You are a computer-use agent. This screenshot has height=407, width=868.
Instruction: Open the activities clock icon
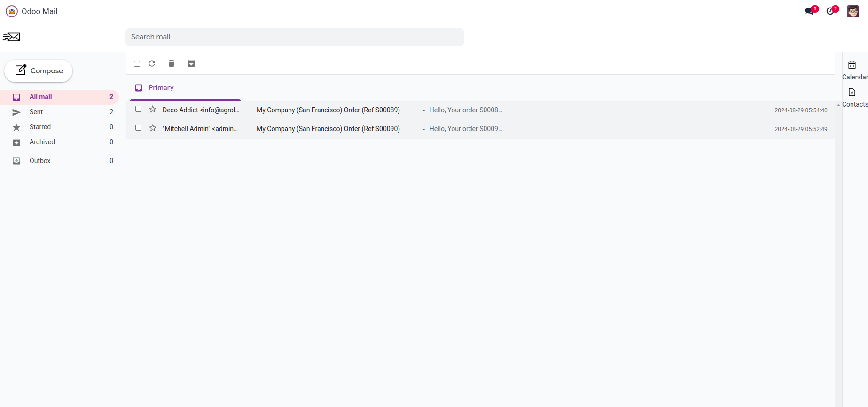[830, 11]
